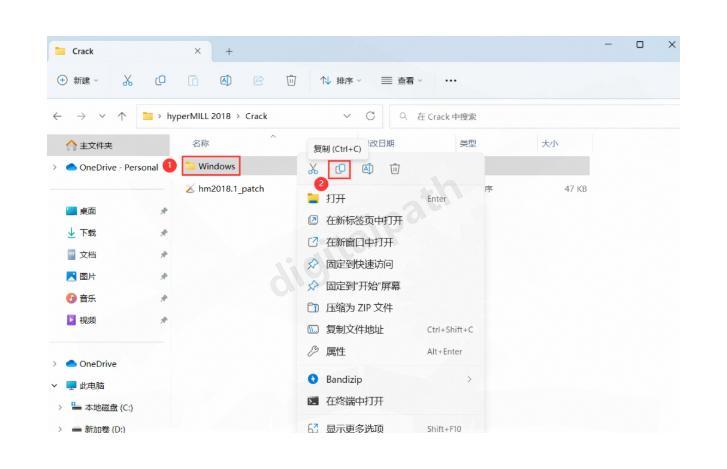Sort by the 大小 column header
The height and width of the screenshot is (469, 727).
tap(549, 143)
